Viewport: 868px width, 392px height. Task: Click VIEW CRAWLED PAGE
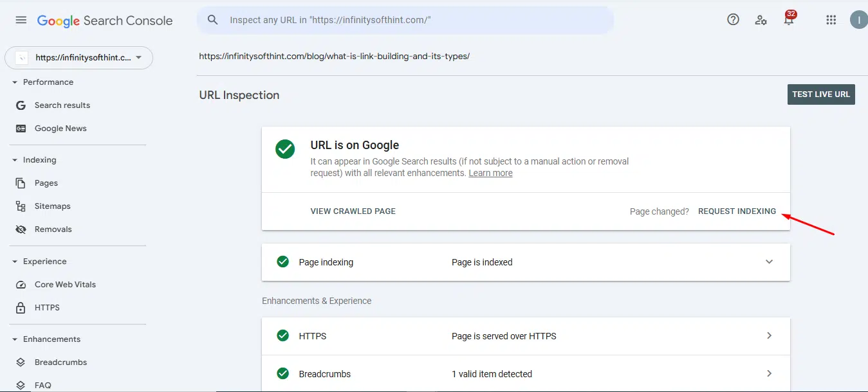353,211
